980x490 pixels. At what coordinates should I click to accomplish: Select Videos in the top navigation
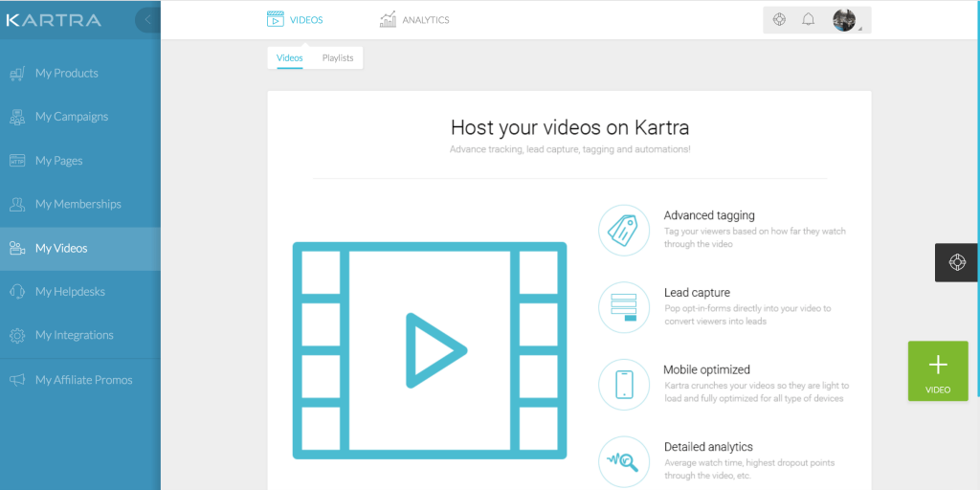pos(295,20)
